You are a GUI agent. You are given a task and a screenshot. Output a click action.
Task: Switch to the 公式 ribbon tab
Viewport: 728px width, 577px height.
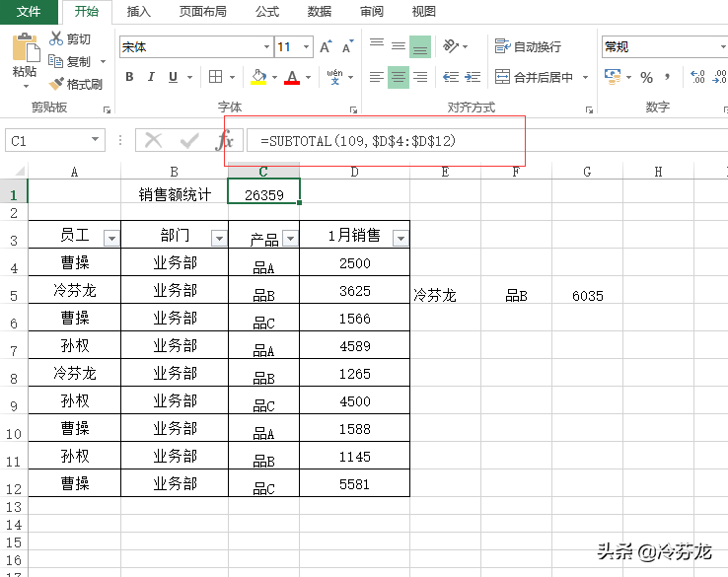[267, 12]
